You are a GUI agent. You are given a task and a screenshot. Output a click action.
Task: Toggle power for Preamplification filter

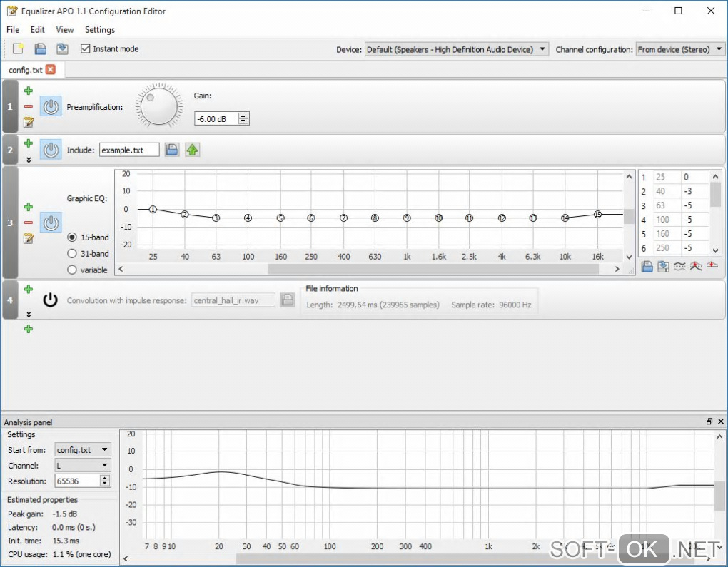click(51, 106)
